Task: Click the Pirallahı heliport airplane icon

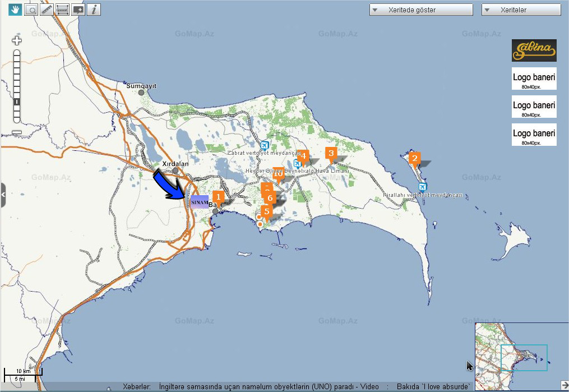Action: 422,187
